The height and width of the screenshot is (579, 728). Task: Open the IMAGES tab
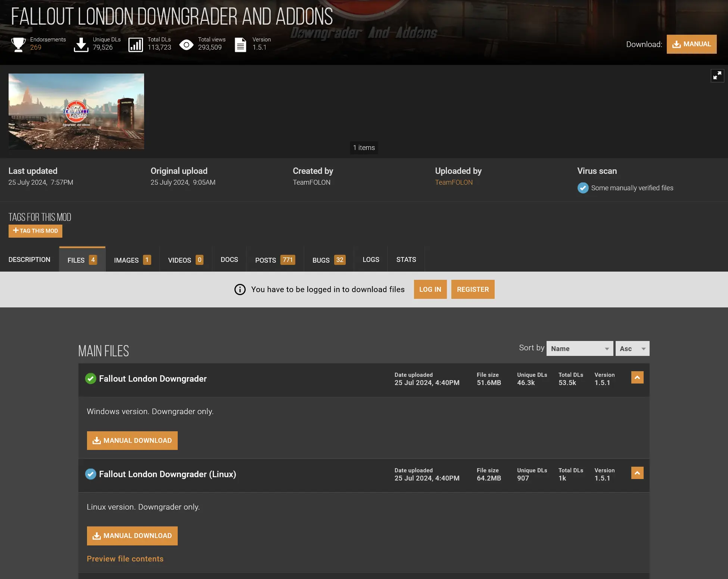pos(133,260)
